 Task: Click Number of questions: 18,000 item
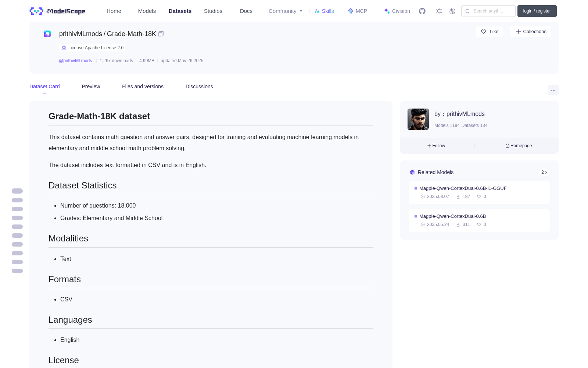[98, 206]
